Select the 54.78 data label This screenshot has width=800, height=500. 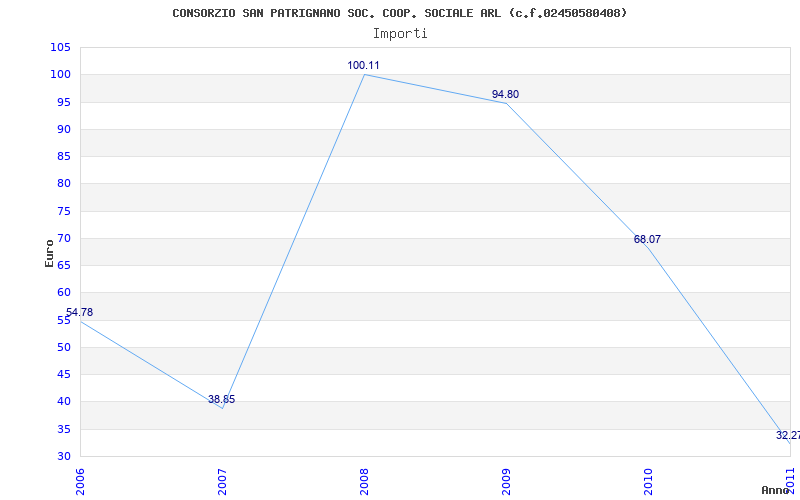click(79, 312)
